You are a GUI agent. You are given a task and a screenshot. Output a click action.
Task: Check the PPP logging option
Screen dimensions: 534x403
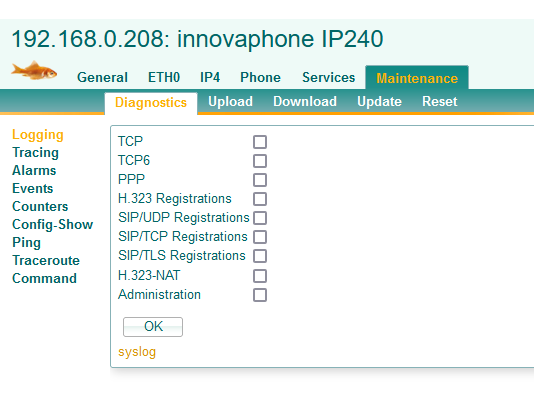click(260, 180)
